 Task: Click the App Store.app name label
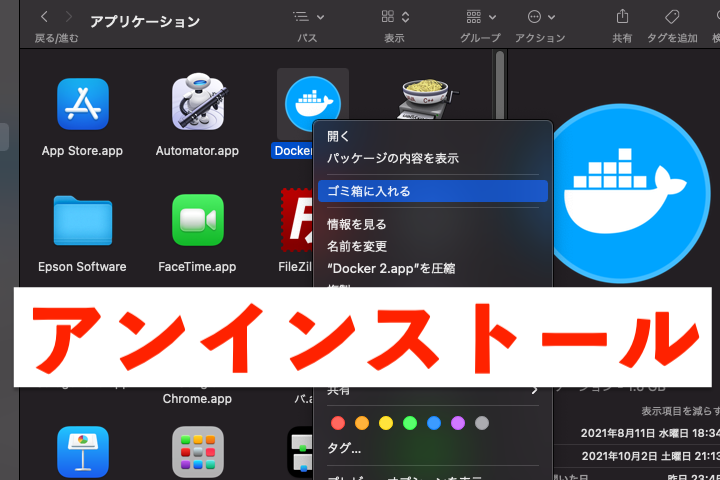(x=82, y=151)
